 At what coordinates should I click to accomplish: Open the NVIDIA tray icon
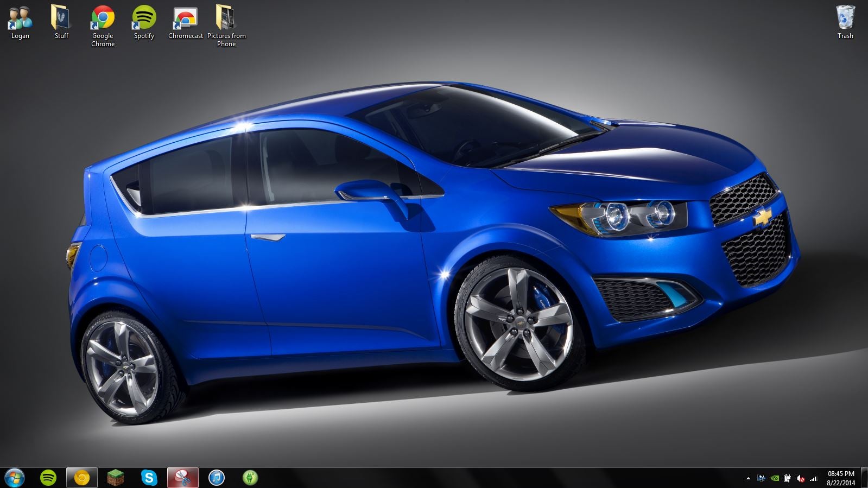pos(775,478)
